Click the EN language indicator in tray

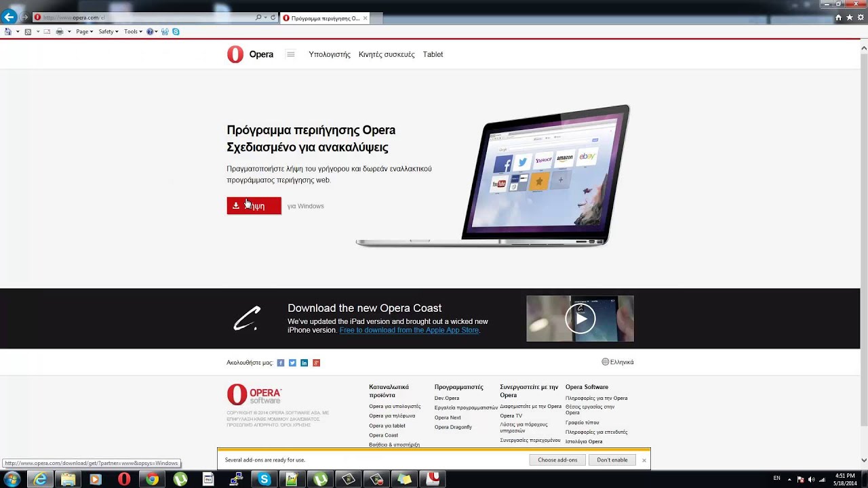click(776, 479)
